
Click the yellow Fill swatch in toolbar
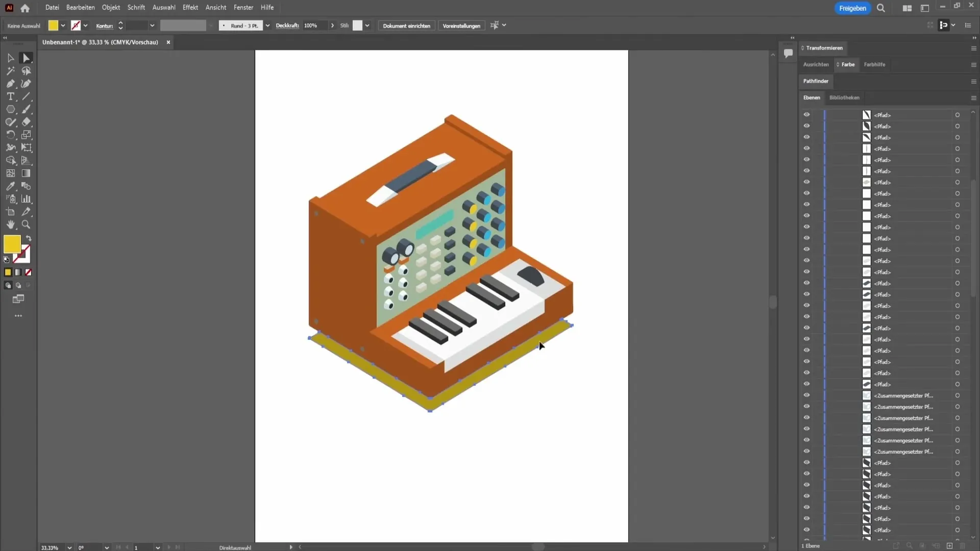pos(12,244)
